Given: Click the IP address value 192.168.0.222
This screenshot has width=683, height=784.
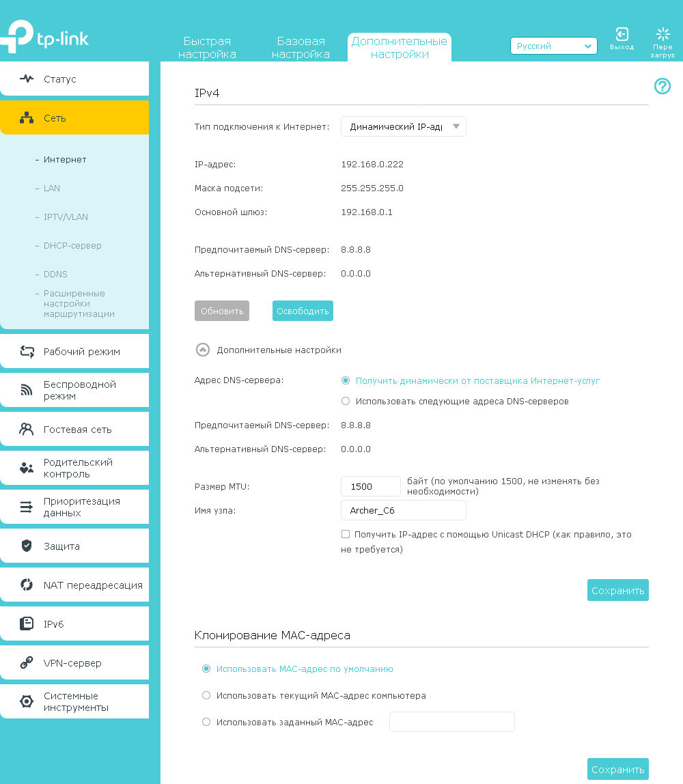Looking at the screenshot, I should [x=372, y=164].
